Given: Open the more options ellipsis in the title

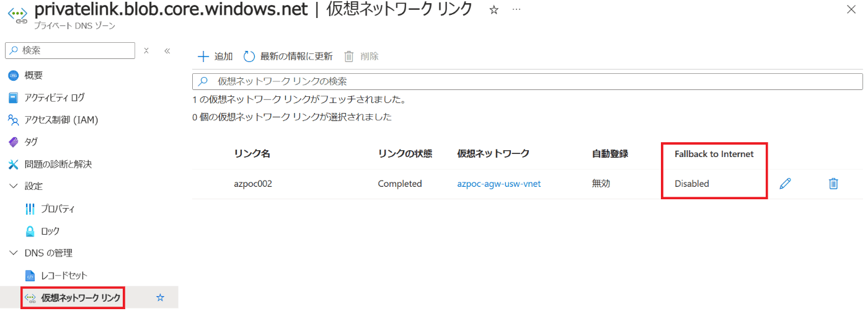Looking at the screenshot, I should 516,10.
